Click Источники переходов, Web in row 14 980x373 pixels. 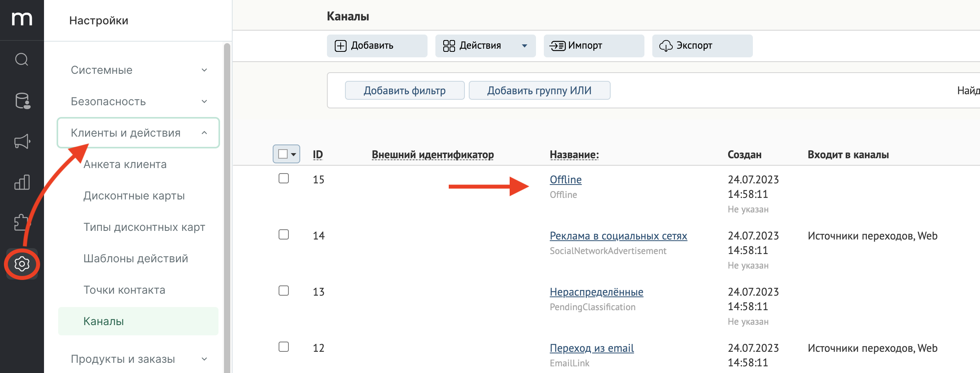872,236
